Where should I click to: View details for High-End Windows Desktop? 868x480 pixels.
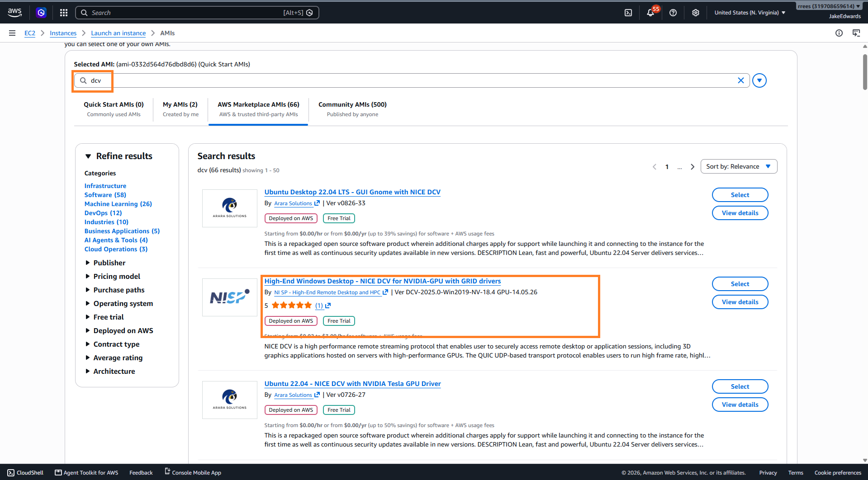coord(740,302)
